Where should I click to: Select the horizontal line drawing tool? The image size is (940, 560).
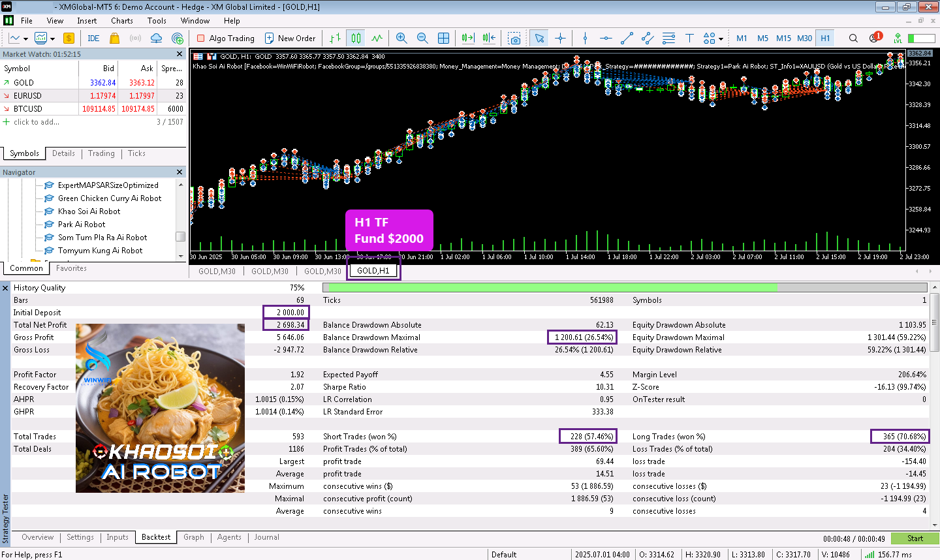(x=606, y=39)
